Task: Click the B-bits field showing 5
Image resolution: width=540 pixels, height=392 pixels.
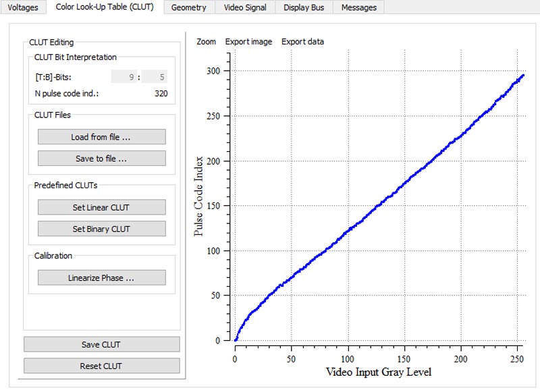Action: [x=155, y=77]
